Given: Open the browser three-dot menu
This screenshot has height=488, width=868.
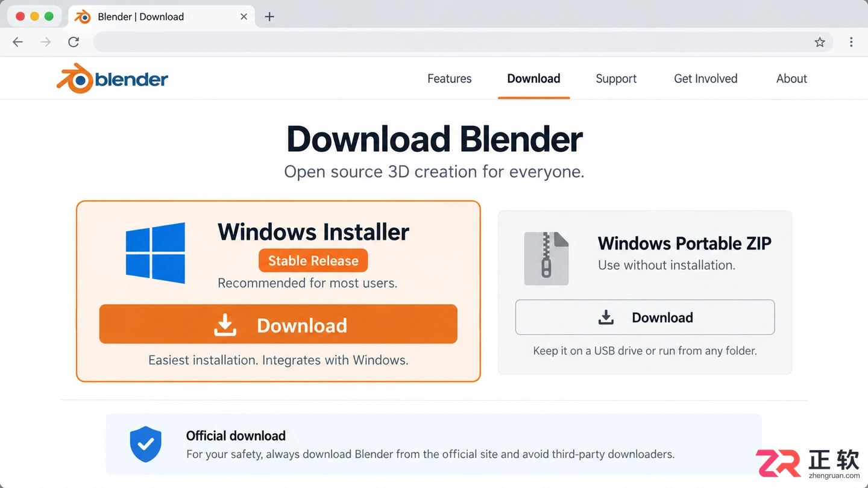Looking at the screenshot, I should click(851, 42).
